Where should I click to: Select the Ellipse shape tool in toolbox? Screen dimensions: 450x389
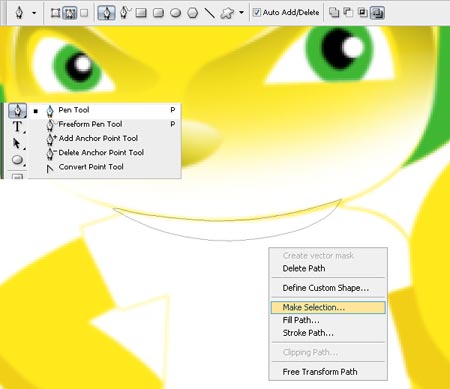pos(17,160)
